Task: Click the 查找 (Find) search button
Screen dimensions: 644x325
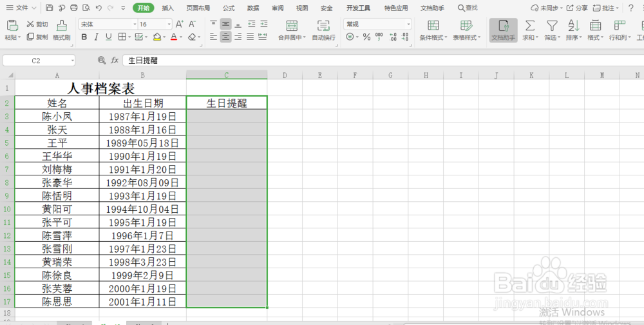Action: click(x=468, y=8)
